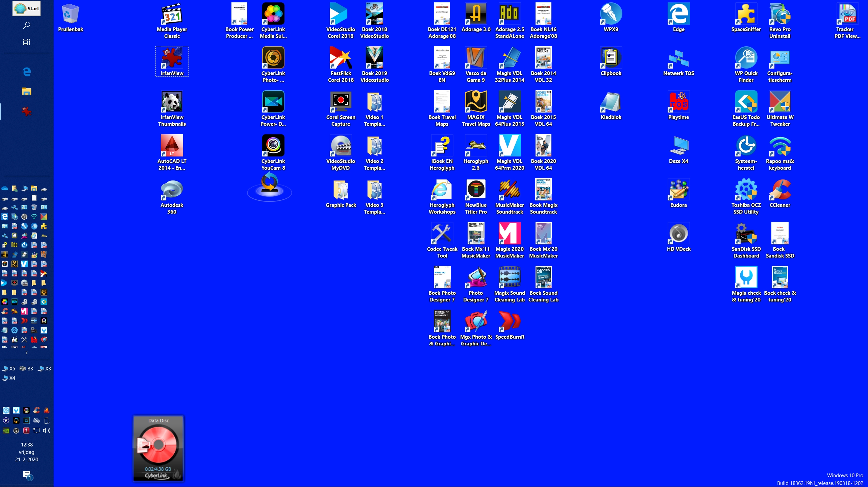Launch Kladblok notepad icon

click(x=611, y=106)
